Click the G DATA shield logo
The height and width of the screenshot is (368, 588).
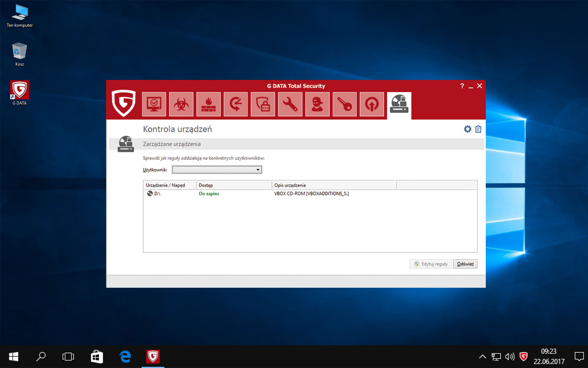click(x=124, y=103)
